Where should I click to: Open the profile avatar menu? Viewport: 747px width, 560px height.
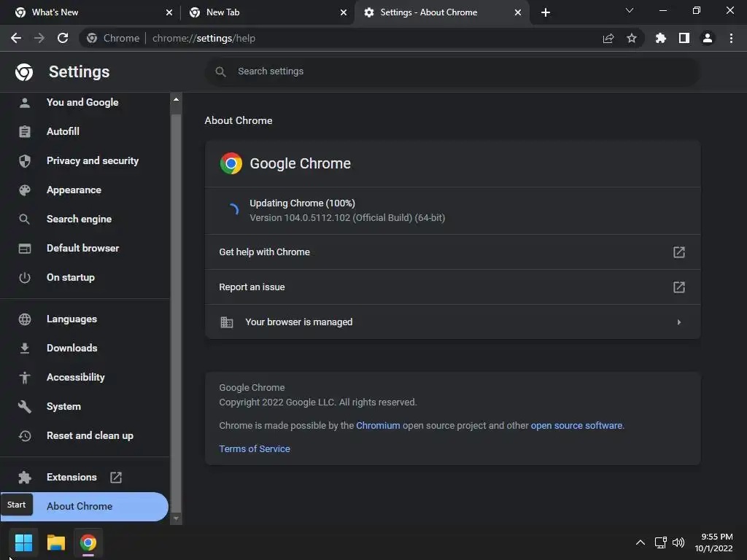[x=708, y=38]
